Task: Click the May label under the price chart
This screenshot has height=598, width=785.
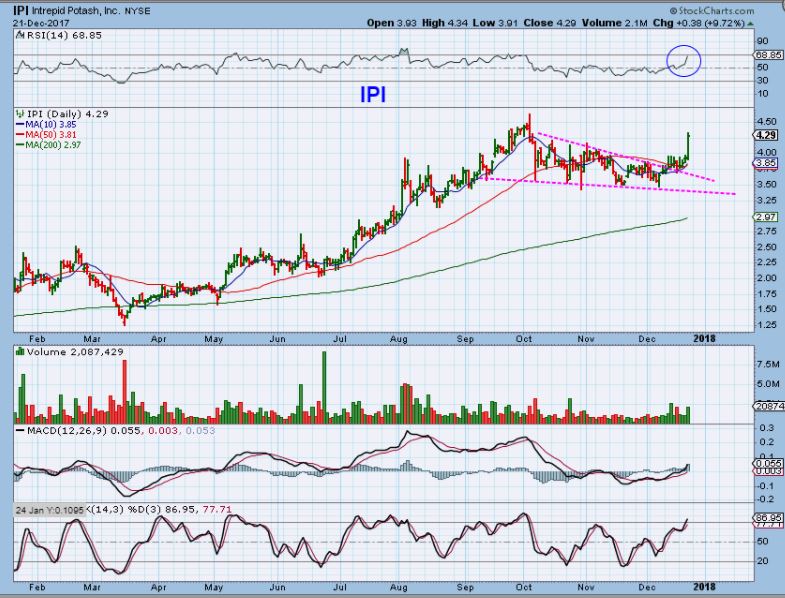Action: 213,339
